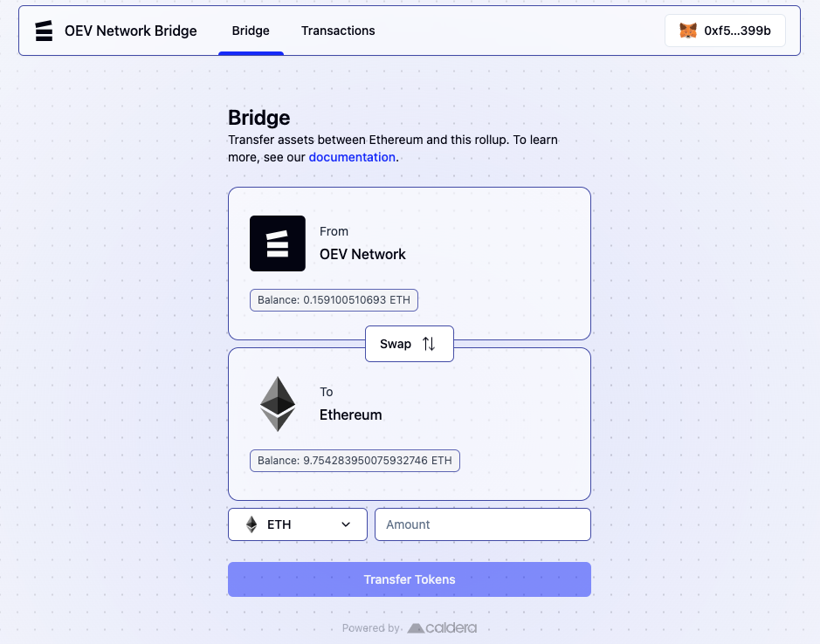
Task: Click the up-down arrows icon on the Swap button
Action: pyautogui.click(x=428, y=344)
